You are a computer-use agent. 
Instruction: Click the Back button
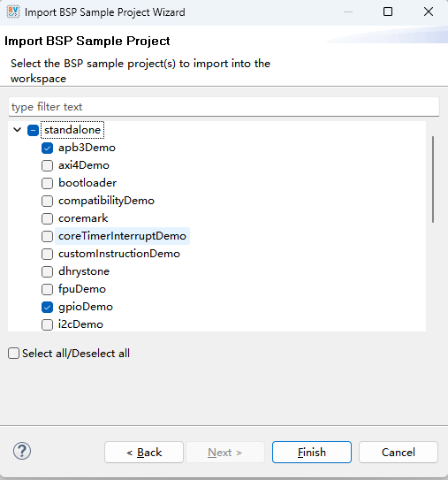click(144, 452)
